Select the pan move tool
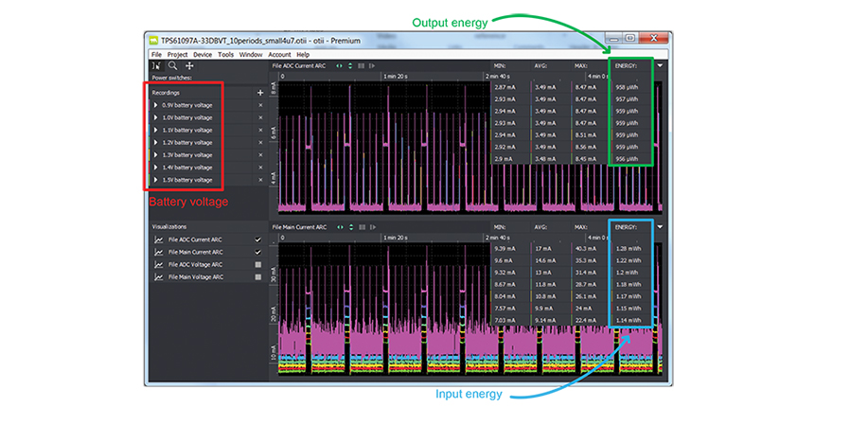The image size is (868, 425). (x=189, y=66)
